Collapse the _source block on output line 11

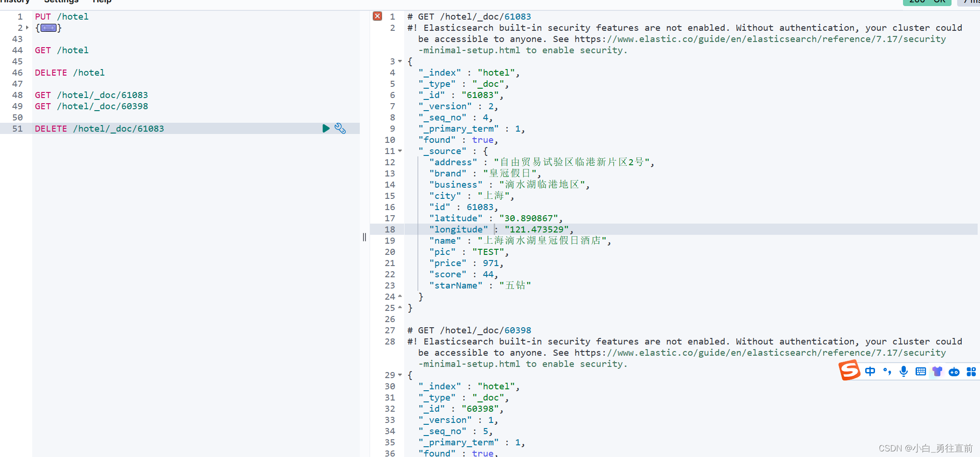(400, 151)
